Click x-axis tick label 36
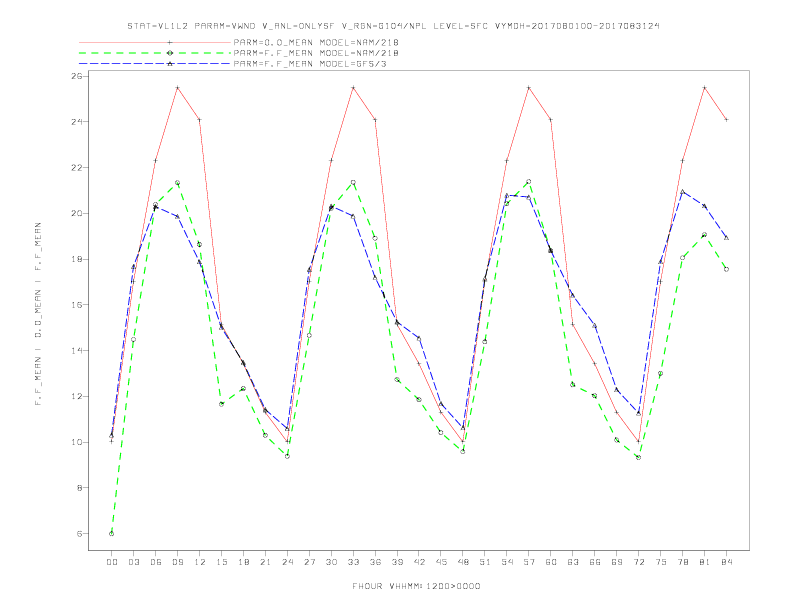Viewport: 792px width, 612px height. pos(375,562)
